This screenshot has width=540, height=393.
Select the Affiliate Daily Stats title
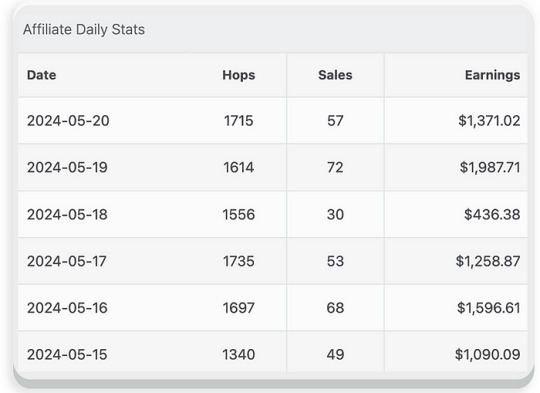coord(84,29)
